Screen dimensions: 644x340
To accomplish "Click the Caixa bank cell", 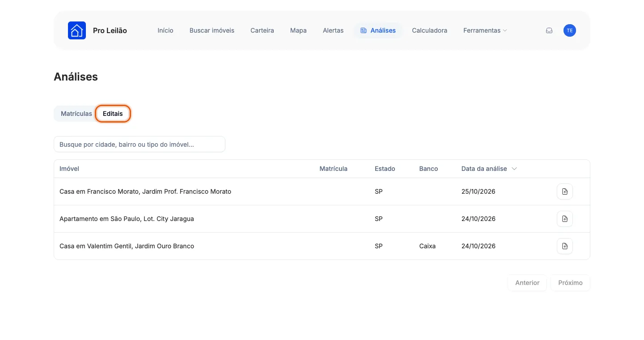I will (428, 246).
